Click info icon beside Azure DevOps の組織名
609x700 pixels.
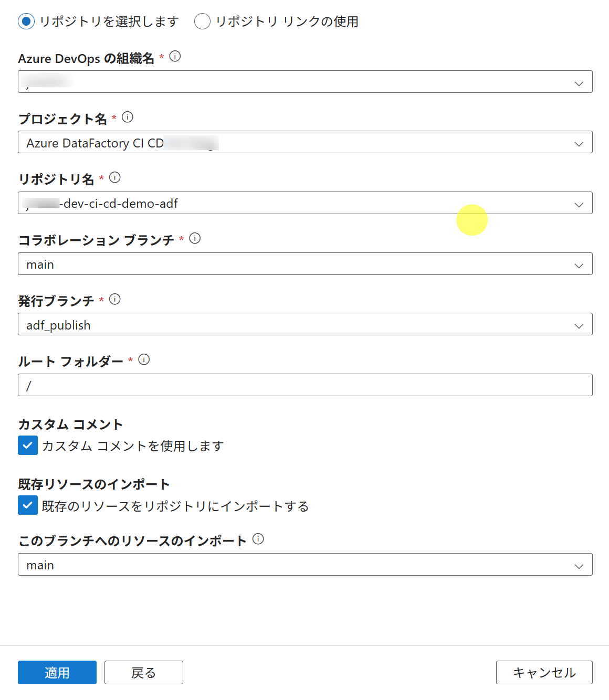tap(175, 57)
